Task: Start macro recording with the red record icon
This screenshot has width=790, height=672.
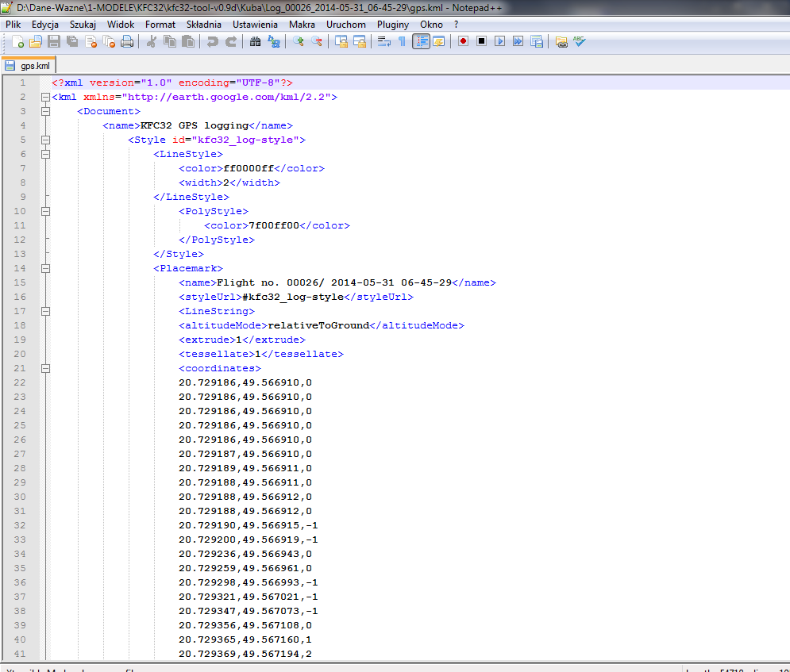Action: pos(463,41)
